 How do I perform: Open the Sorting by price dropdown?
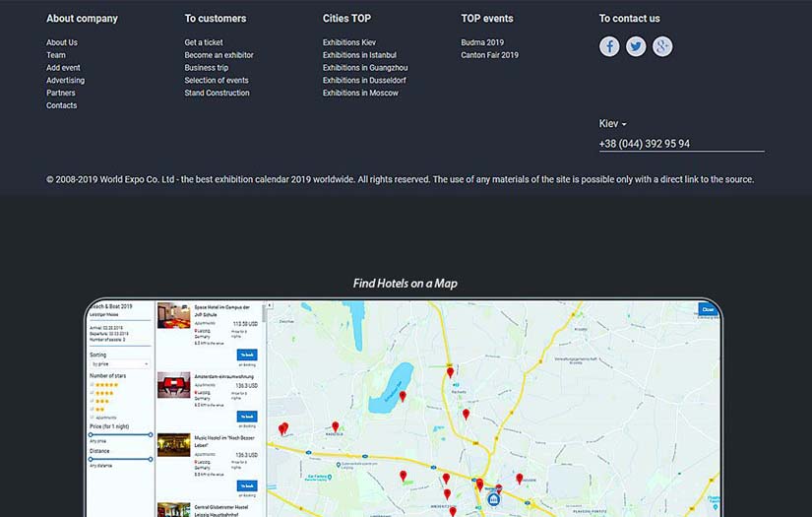click(120, 364)
